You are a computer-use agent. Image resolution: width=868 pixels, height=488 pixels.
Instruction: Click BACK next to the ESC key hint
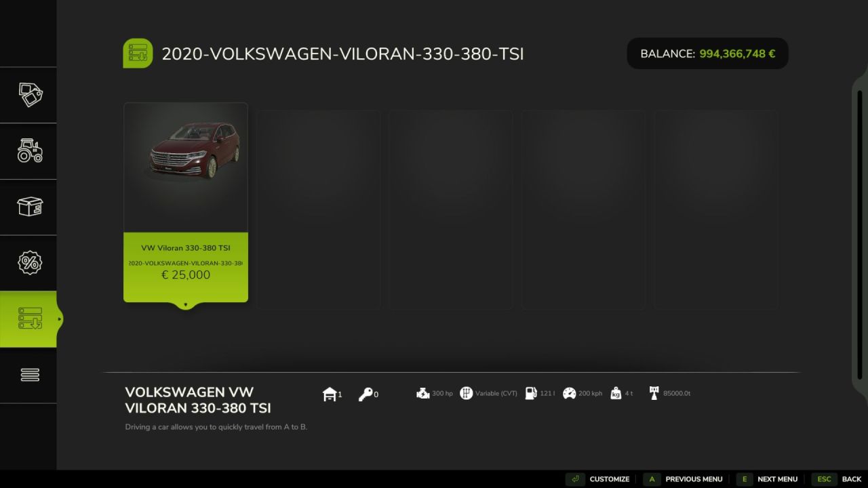coord(851,479)
